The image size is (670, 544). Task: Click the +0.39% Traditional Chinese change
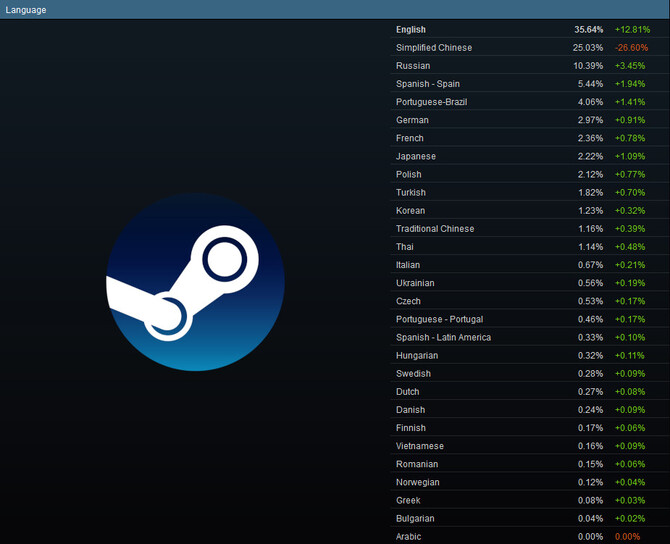pos(630,229)
